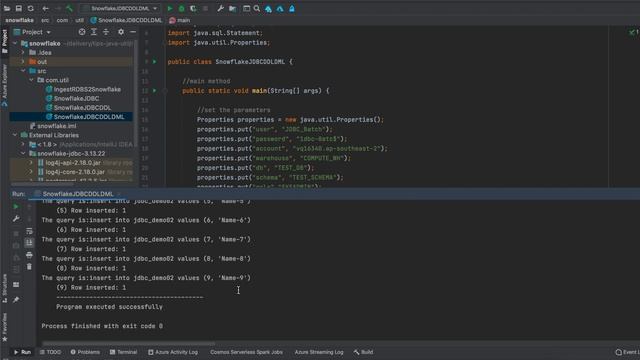The height and width of the screenshot is (360, 640).
Task: Click the print icon in Run console
Action: click(x=29, y=255)
